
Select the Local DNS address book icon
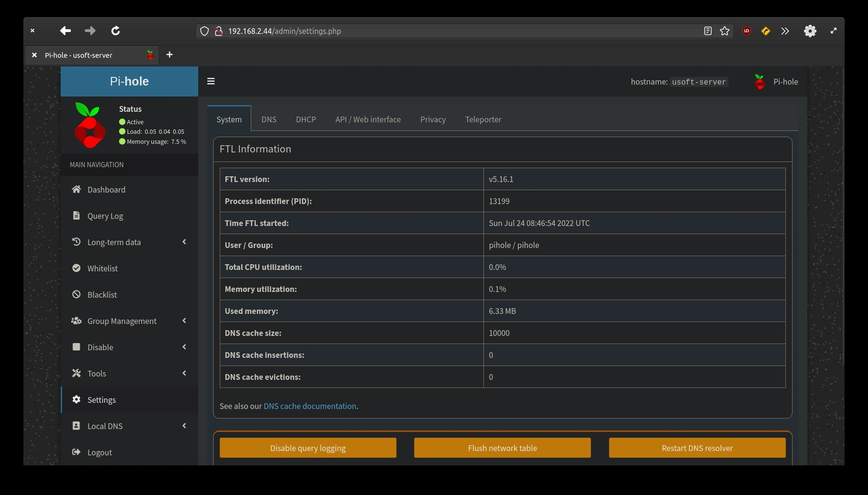coord(76,426)
